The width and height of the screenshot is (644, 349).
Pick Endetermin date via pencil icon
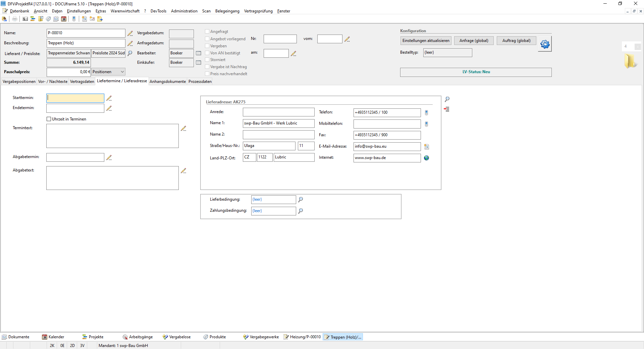coord(109,108)
